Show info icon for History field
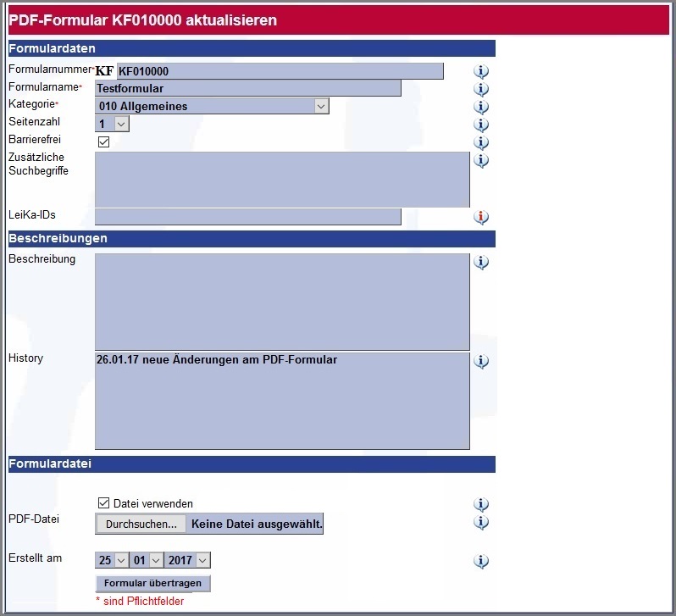The height and width of the screenshot is (616, 676). click(481, 361)
